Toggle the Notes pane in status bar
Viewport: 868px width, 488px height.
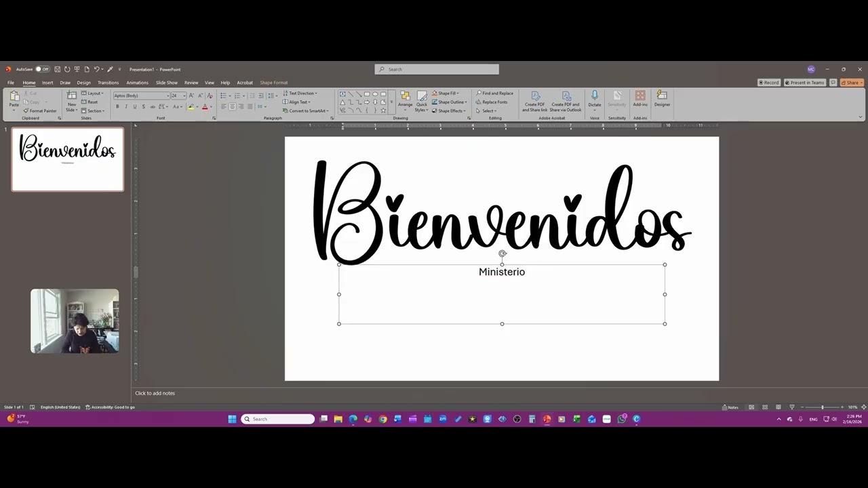730,407
